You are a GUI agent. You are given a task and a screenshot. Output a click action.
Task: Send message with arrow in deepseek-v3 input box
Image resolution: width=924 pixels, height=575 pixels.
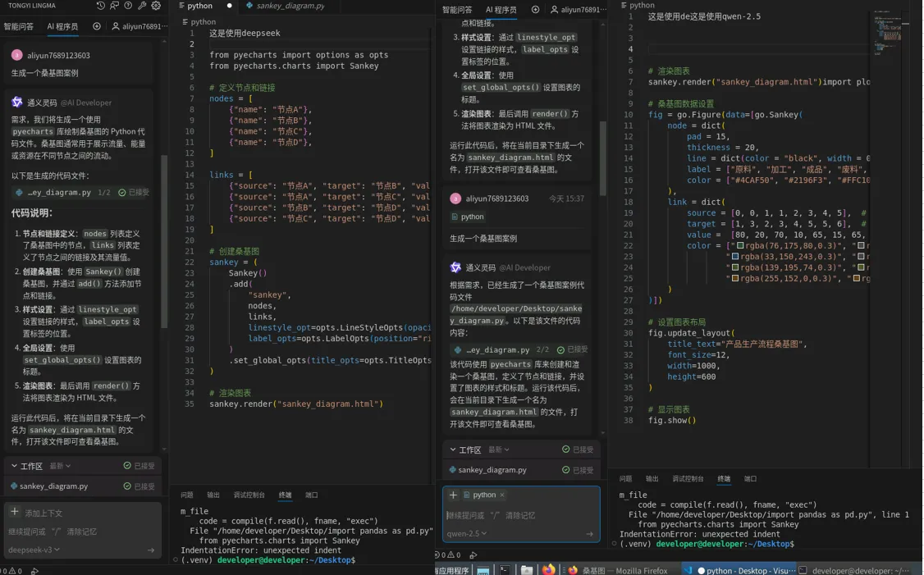tap(151, 550)
